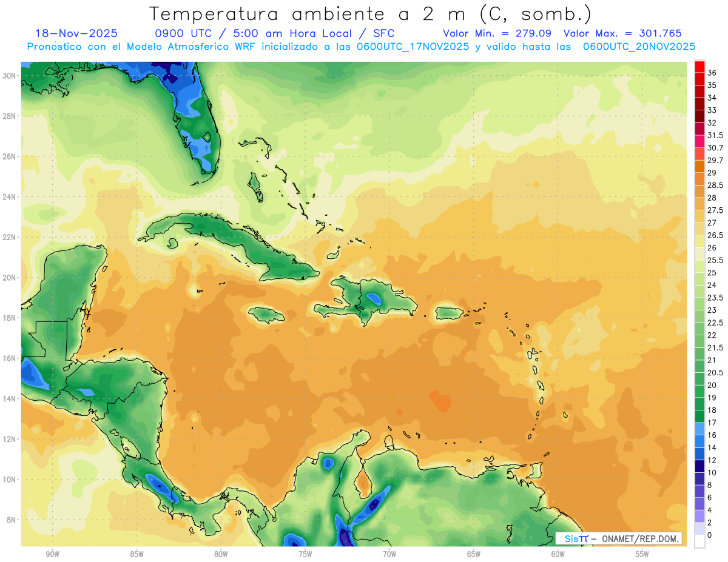This screenshot has height=562, width=728.
Task: Click legend value "20.5"
Action: (715, 372)
